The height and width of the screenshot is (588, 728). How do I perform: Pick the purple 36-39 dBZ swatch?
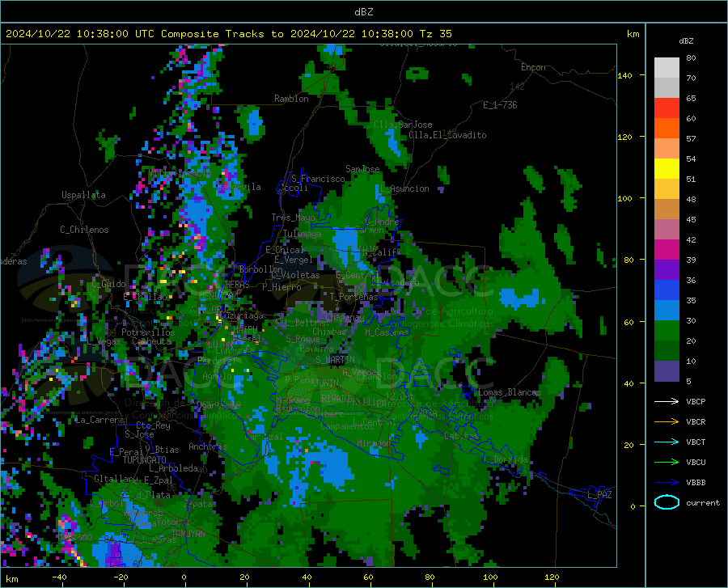click(667, 270)
